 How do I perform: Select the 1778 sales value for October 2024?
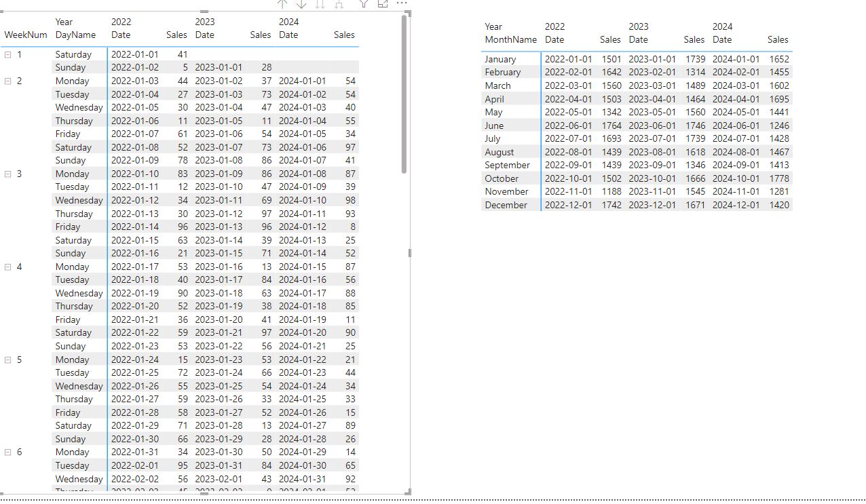[779, 178]
